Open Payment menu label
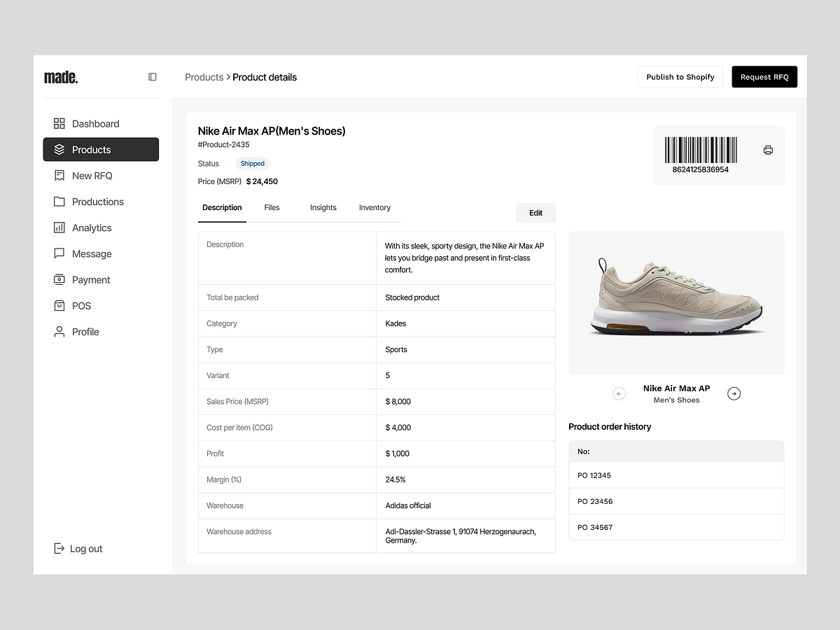Screen dimensions: 840x630 click(91, 280)
